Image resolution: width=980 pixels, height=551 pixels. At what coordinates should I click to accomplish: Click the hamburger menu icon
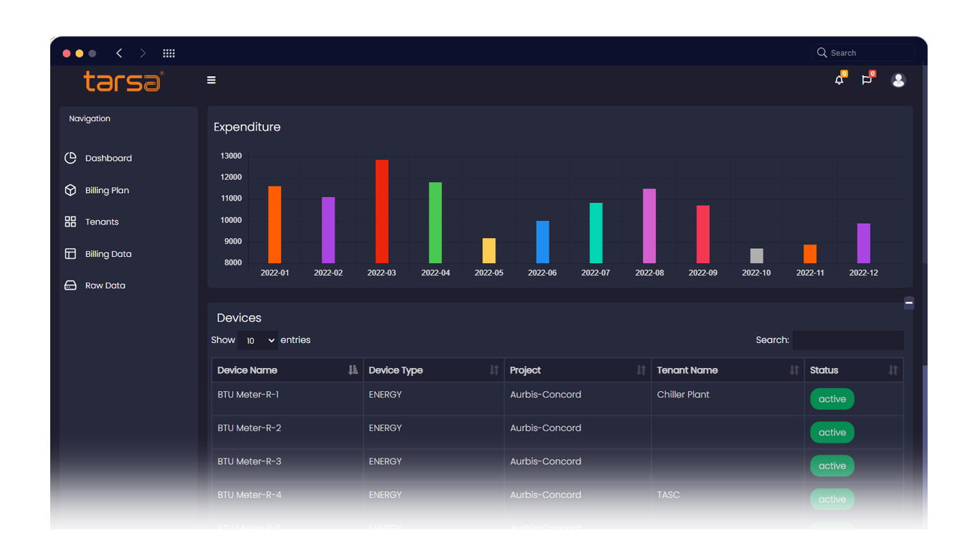pyautogui.click(x=211, y=80)
